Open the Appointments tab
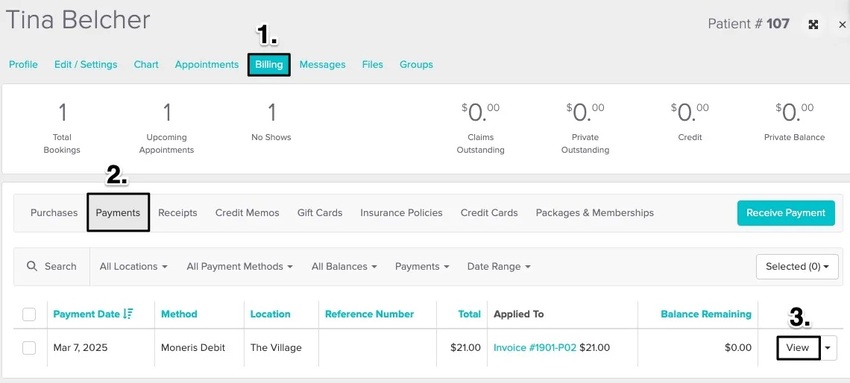The height and width of the screenshot is (383, 850). 207,64
